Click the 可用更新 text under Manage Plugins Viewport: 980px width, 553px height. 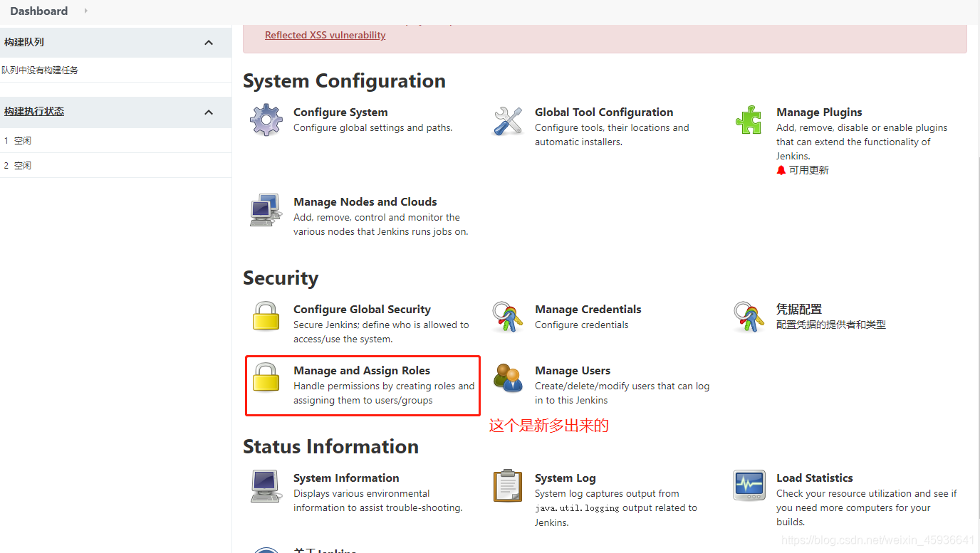coord(809,170)
